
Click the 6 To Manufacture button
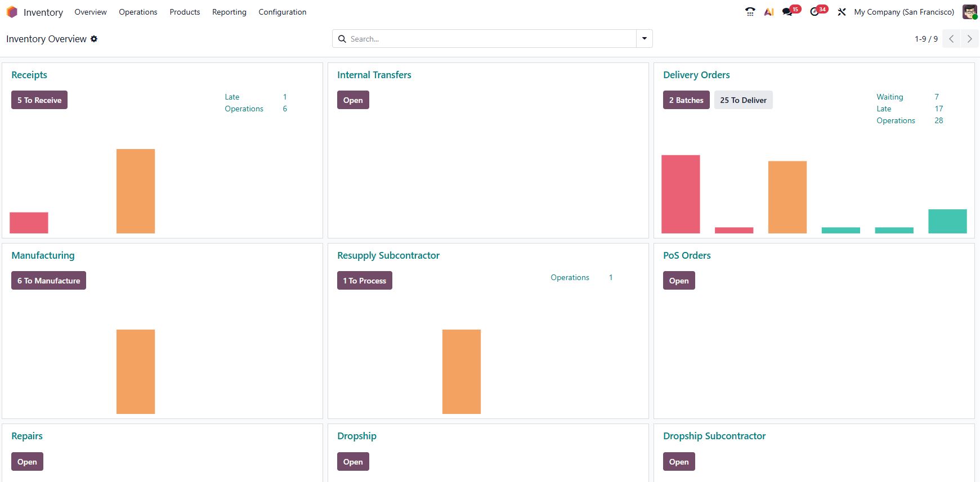[x=48, y=281]
